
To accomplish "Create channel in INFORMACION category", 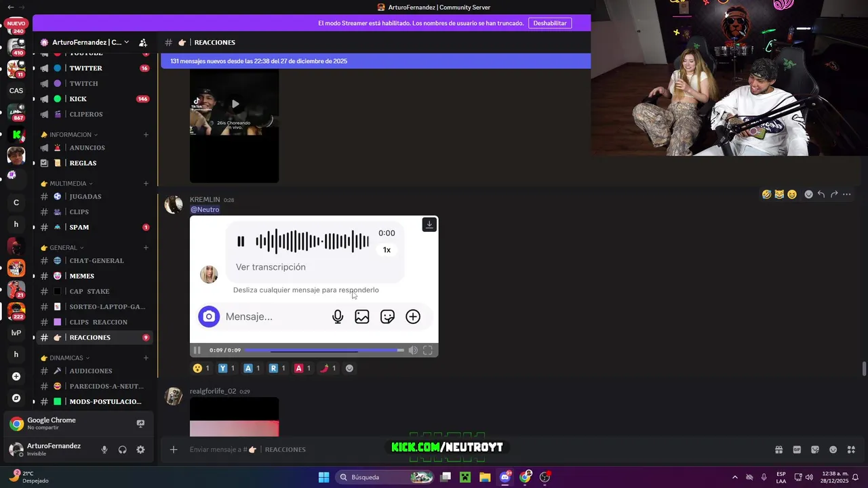I will click(x=146, y=134).
